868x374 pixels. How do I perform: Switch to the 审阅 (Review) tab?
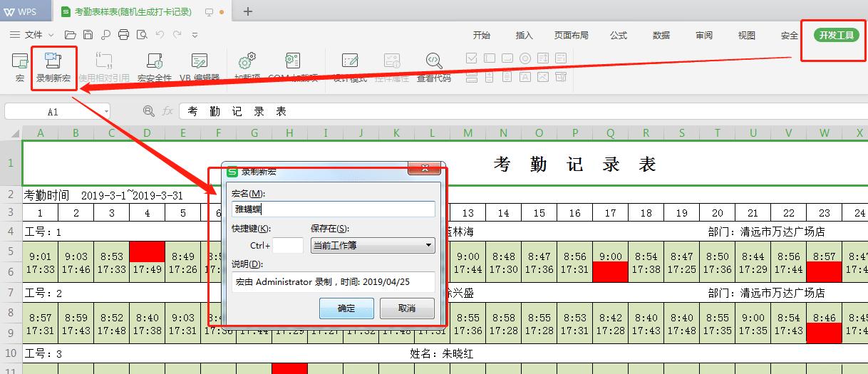[x=704, y=35]
